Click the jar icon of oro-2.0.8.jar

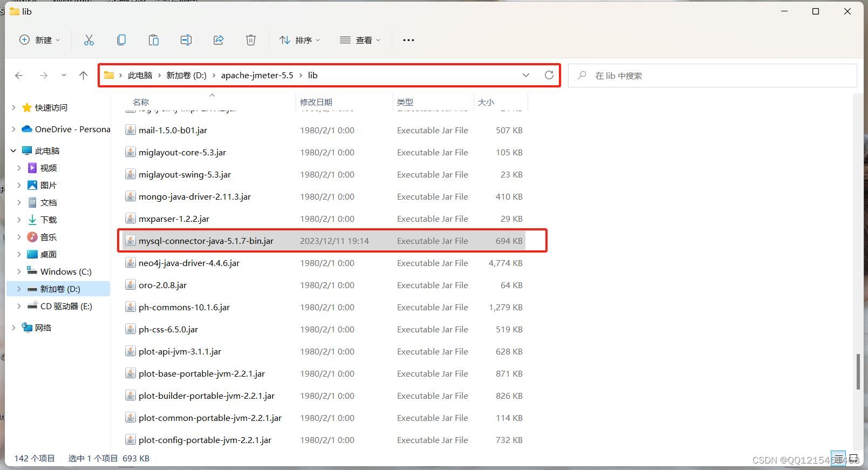[131, 285]
